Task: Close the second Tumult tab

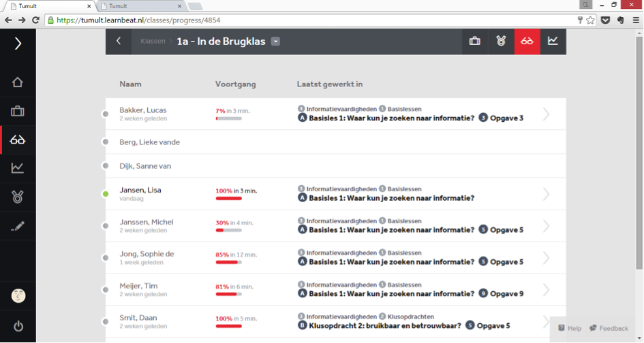Action: click(179, 6)
